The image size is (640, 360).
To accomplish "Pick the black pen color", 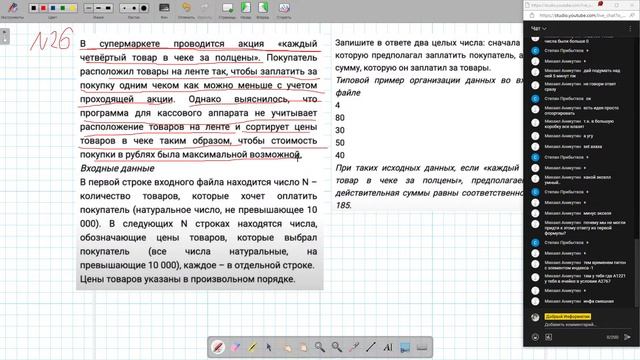I will pyautogui.click(x=33, y=8).
